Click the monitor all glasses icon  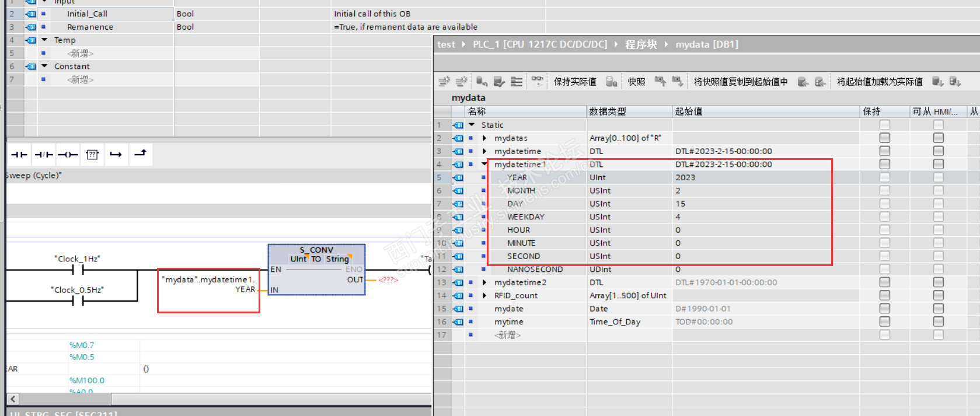point(537,81)
